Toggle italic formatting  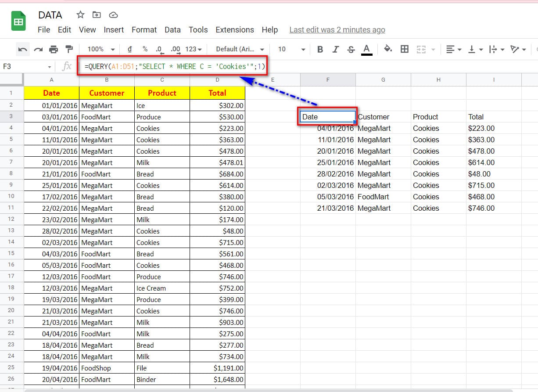(x=336, y=49)
